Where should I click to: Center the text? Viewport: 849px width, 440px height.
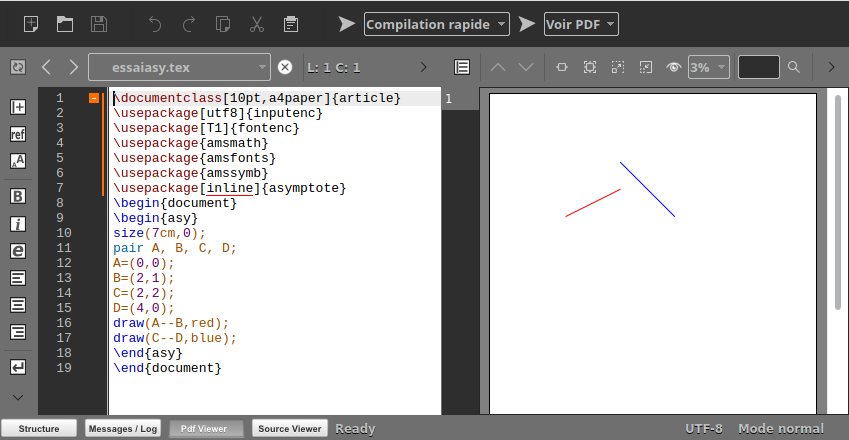(x=18, y=305)
